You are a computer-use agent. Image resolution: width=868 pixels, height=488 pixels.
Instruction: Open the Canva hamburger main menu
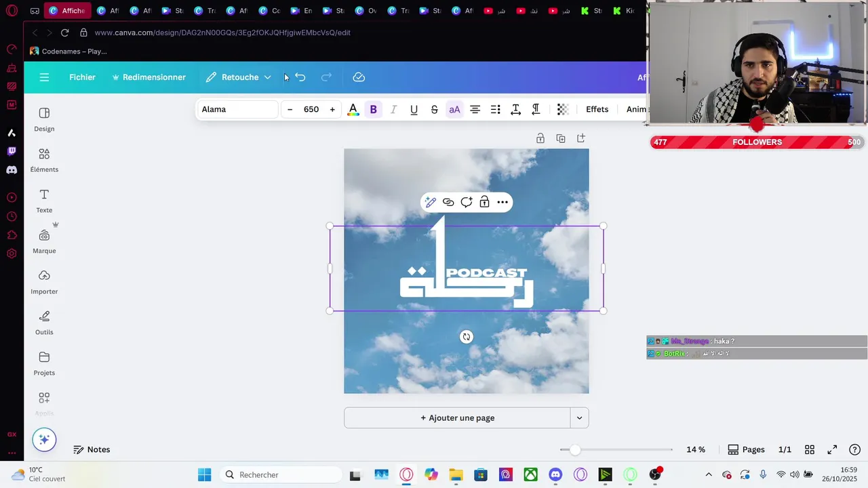point(44,77)
